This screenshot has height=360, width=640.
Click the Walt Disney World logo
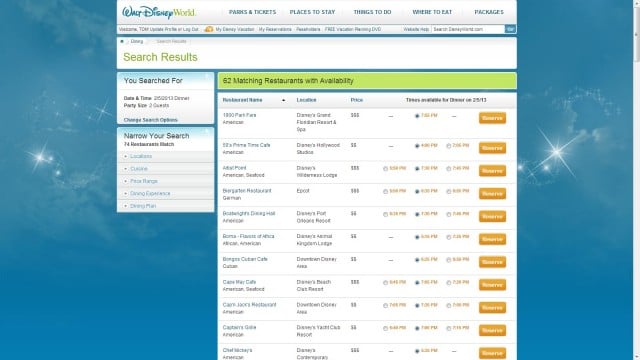pos(159,12)
